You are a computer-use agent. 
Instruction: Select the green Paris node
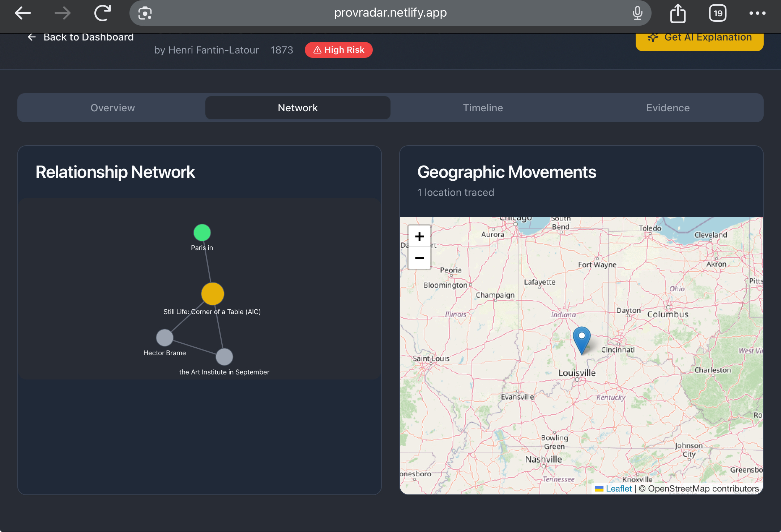202,232
